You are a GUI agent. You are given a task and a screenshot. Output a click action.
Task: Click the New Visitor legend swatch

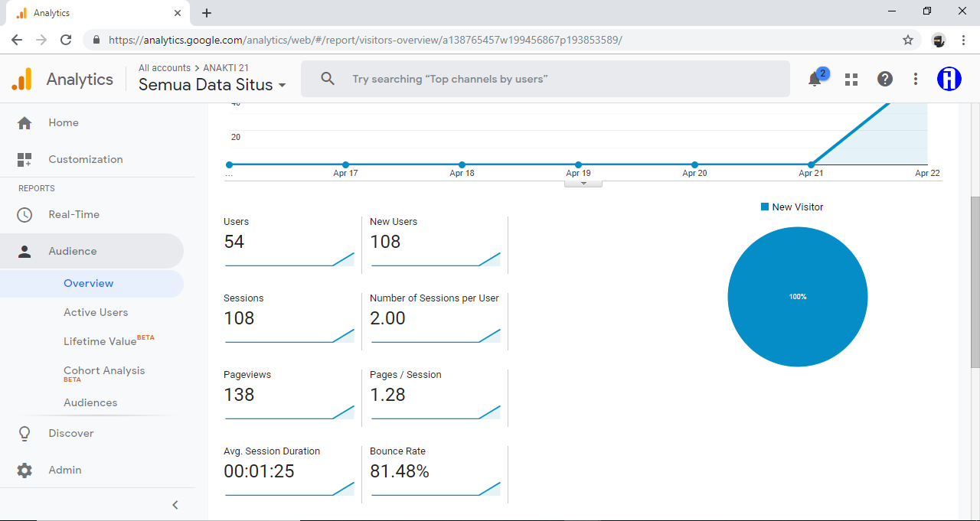pos(764,207)
